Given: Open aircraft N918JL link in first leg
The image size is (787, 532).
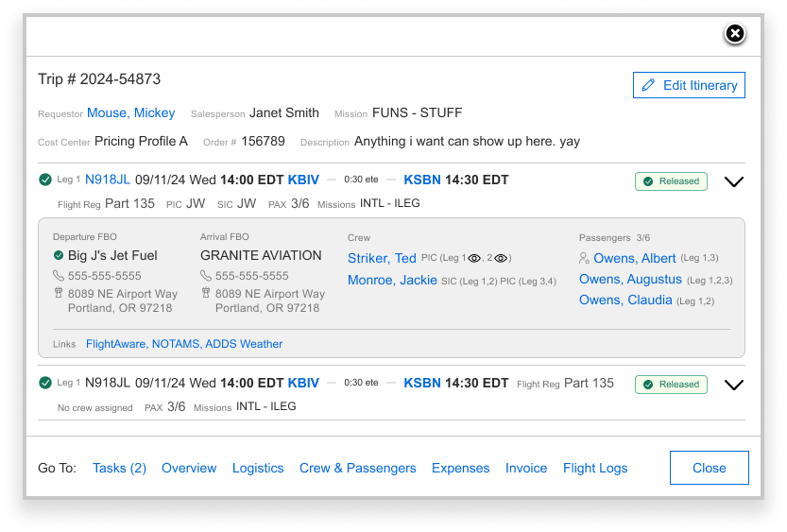Looking at the screenshot, I should tap(108, 180).
